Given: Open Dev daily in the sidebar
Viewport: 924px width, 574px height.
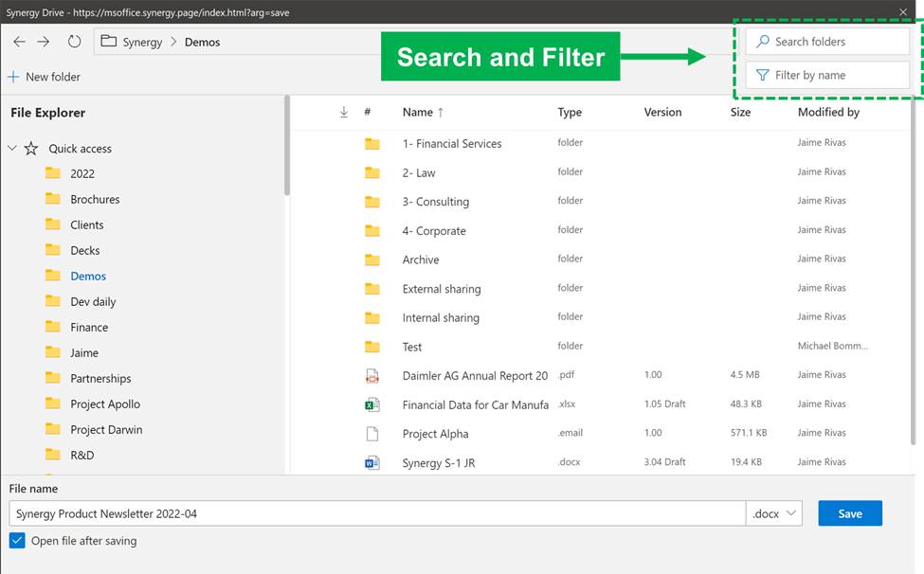Looking at the screenshot, I should click(x=93, y=301).
